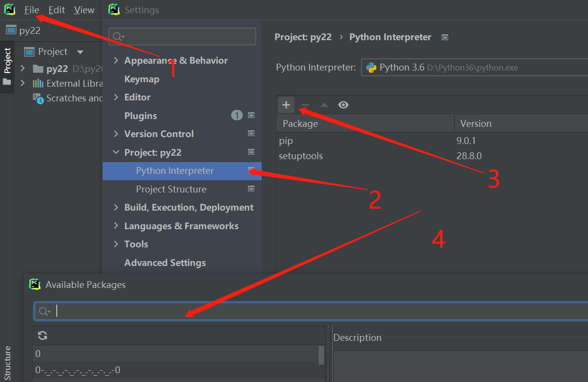Screen dimensions: 588x382
Task: Toggle show early releases eye icon
Action: [343, 105]
